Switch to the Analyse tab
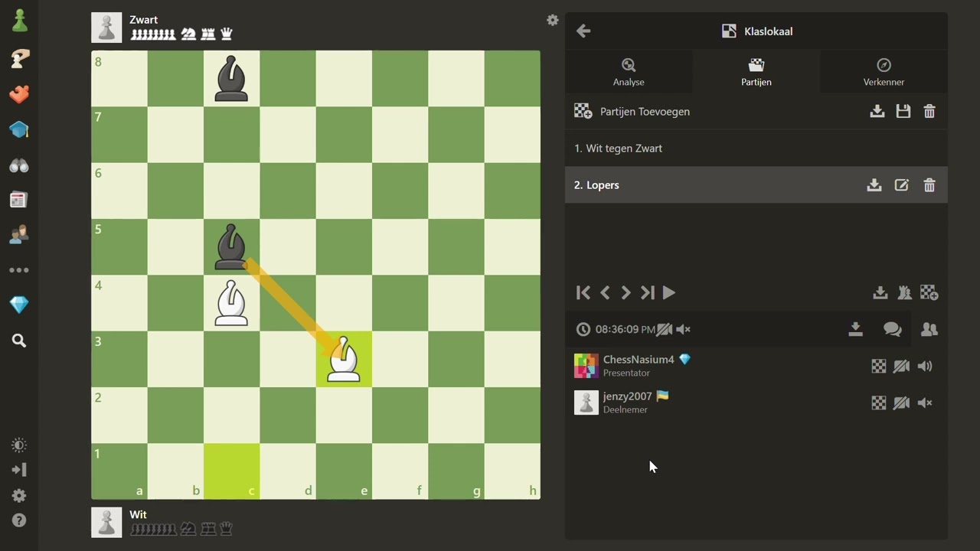 629,72
